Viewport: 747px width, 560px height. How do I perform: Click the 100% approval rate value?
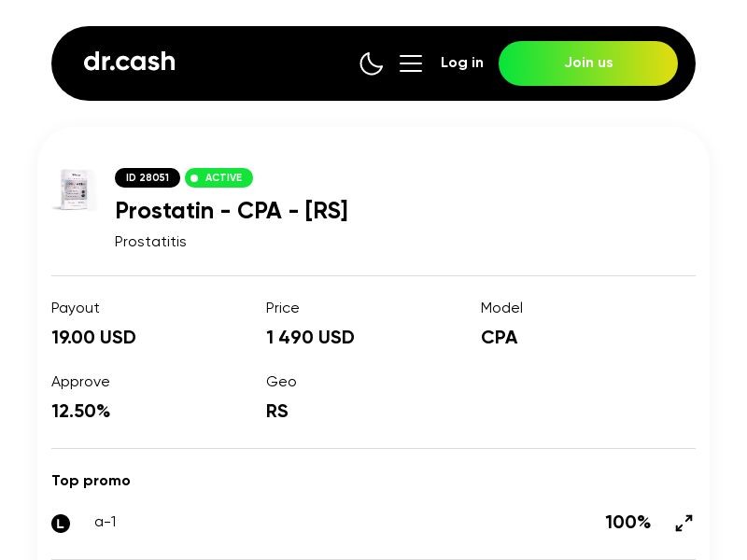point(628,523)
